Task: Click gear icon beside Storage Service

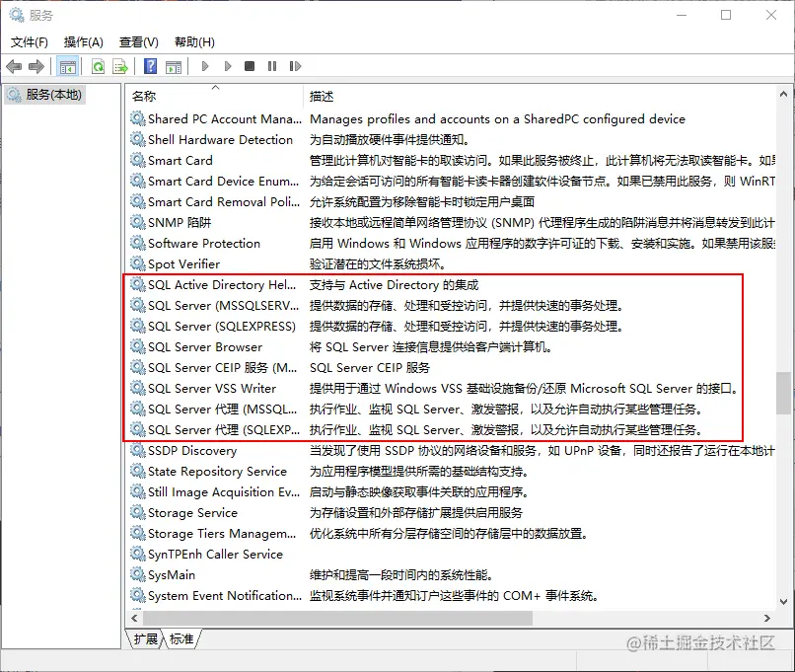Action: (138, 512)
